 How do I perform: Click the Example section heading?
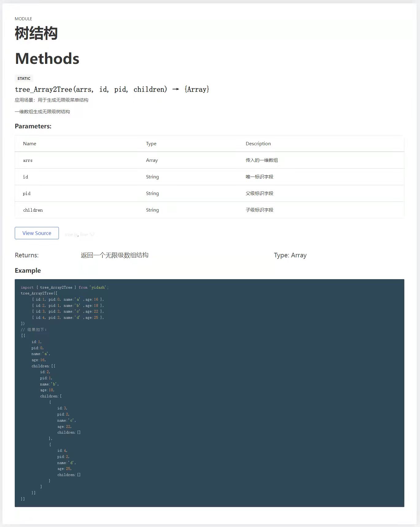[28, 271]
